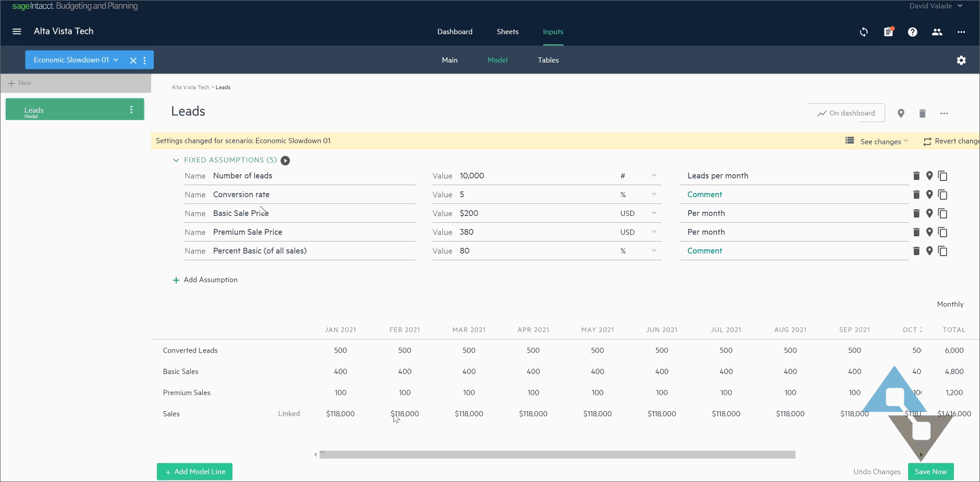980x482 pixels.
Task: Expand the See changes dropdown
Action: click(x=877, y=141)
